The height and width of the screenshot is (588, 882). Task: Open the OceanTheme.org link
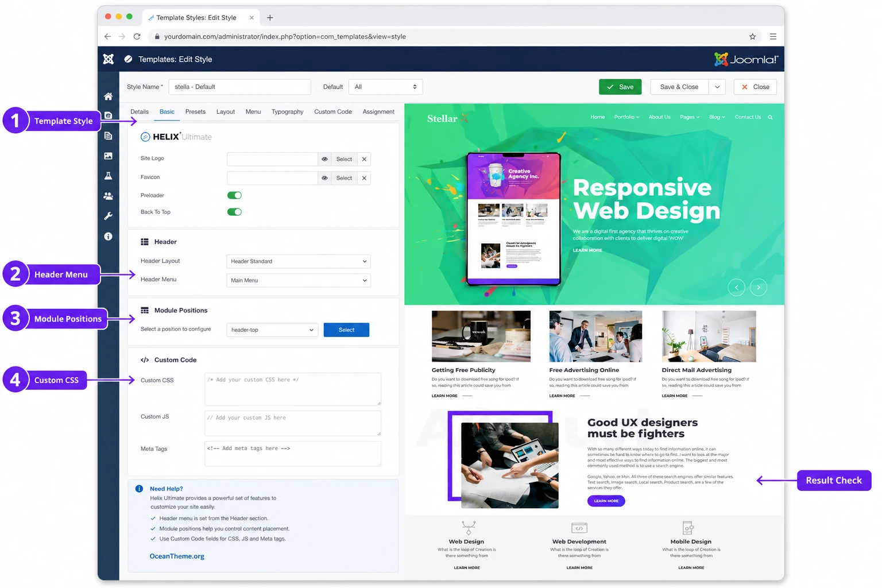177,556
